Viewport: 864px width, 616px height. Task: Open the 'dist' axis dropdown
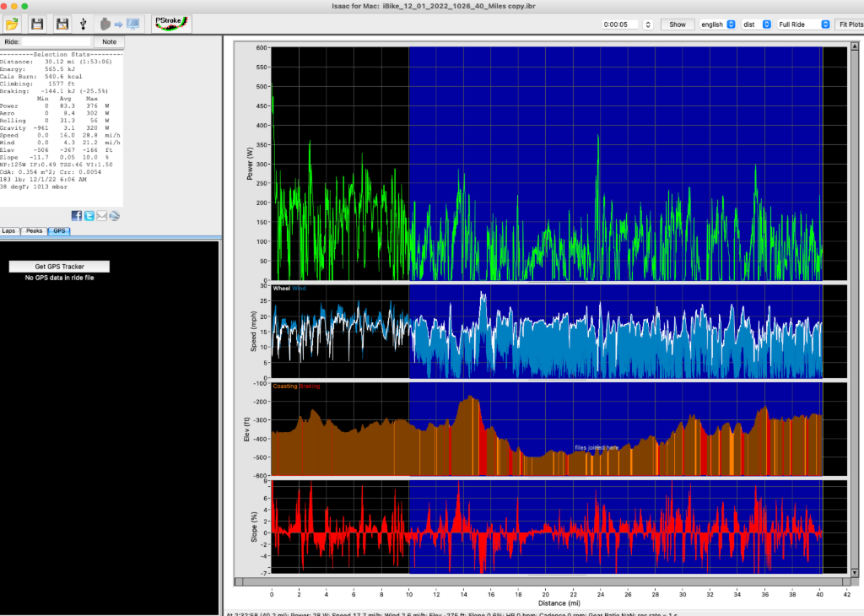pos(758,24)
